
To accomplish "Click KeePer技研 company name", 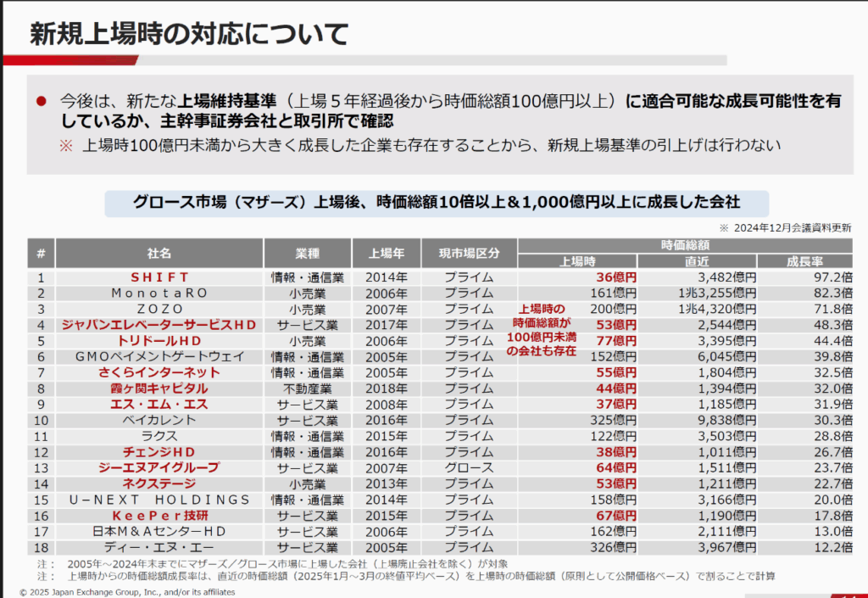I will (160, 516).
